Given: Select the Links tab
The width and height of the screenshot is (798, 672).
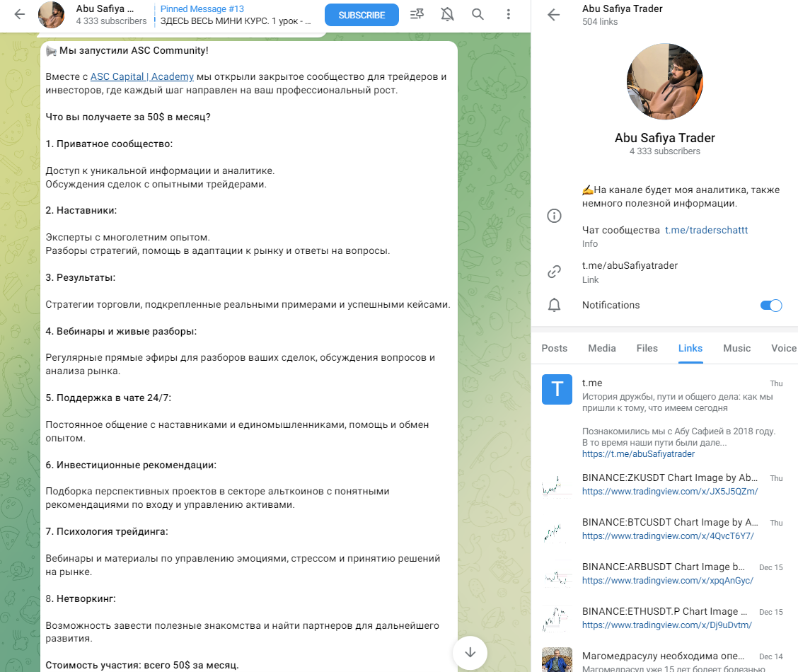Looking at the screenshot, I should pos(690,348).
